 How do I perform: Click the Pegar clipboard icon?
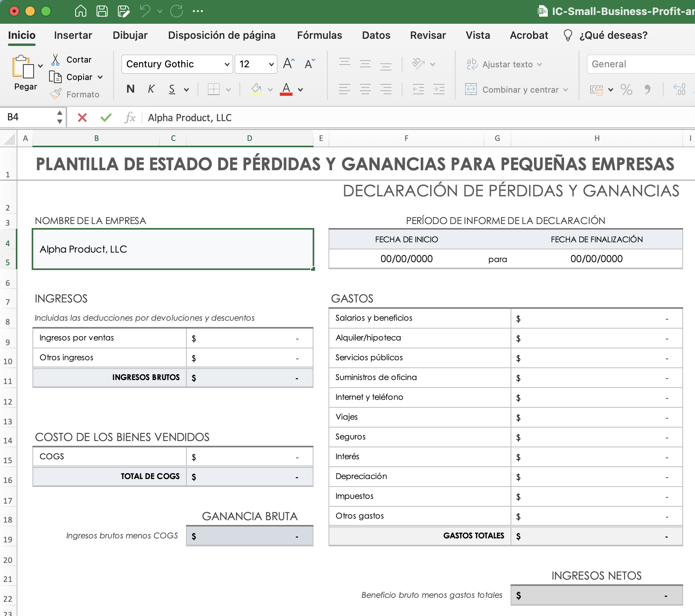coord(23,67)
